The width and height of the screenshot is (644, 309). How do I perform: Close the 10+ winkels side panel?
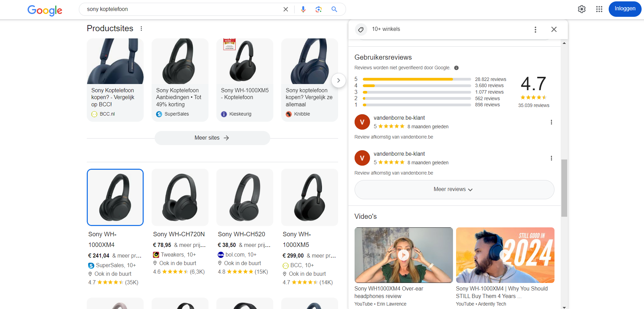554,29
